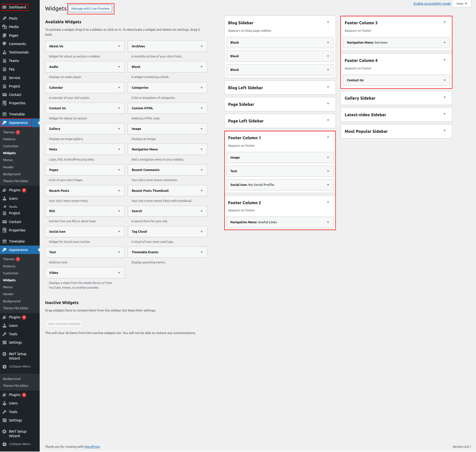This screenshot has width=476, height=452.
Task: Click the Media icon in the sidebar
Action: tap(4, 27)
